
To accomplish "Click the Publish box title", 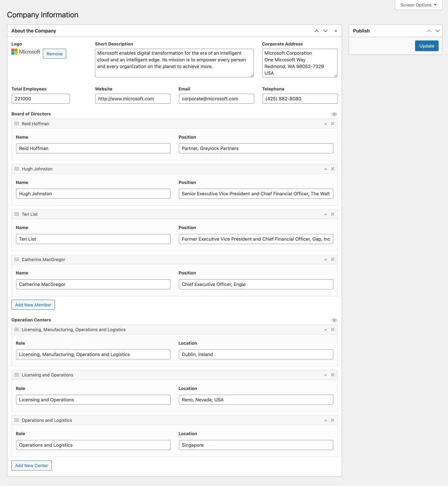I will [361, 31].
